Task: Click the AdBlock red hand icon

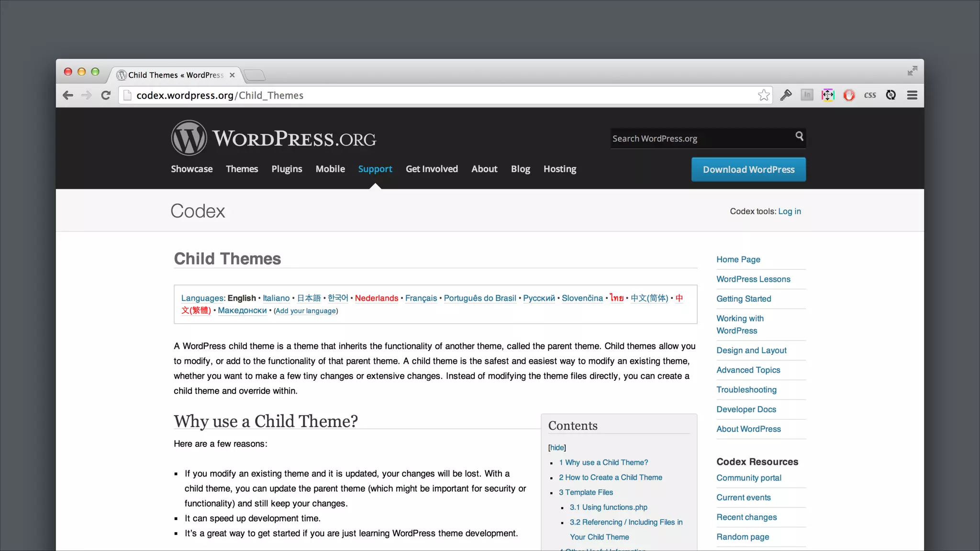Action: [x=849, y=95]
